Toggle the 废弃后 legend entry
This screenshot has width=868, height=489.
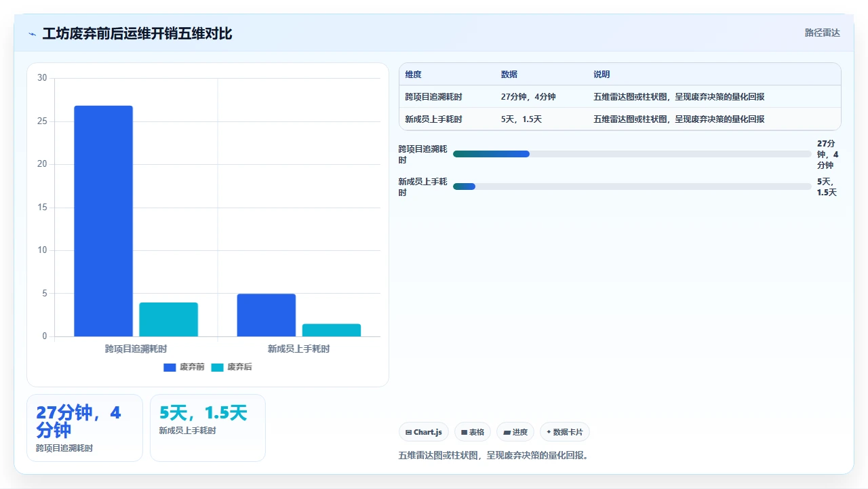coord(231,367)
